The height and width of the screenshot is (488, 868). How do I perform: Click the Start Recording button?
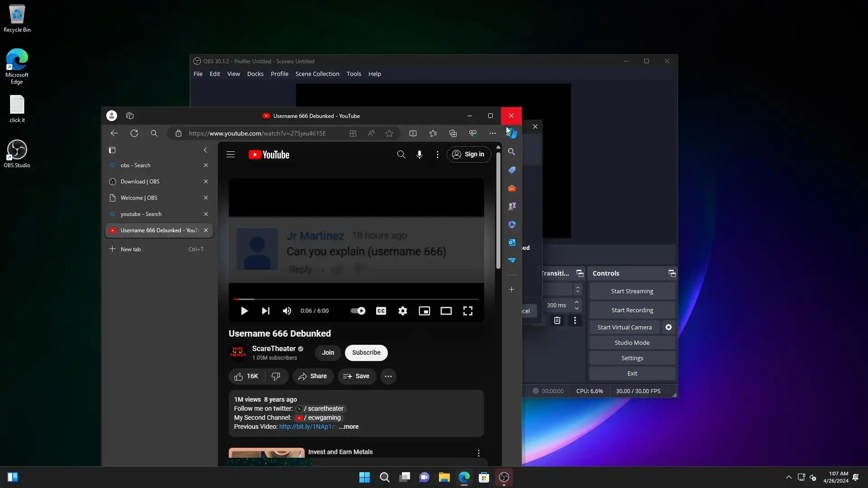[x=632, y=310]
